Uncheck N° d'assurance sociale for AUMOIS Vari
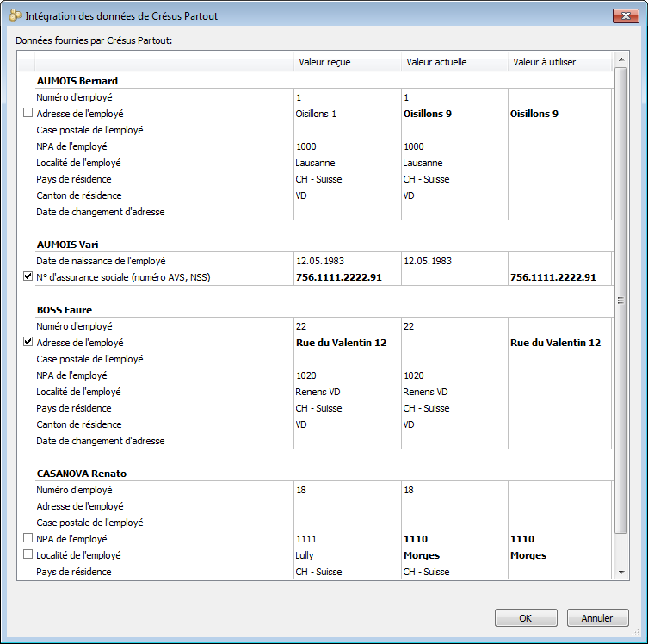Viewport: 648px width, 644px height. [x=28, y=276]
